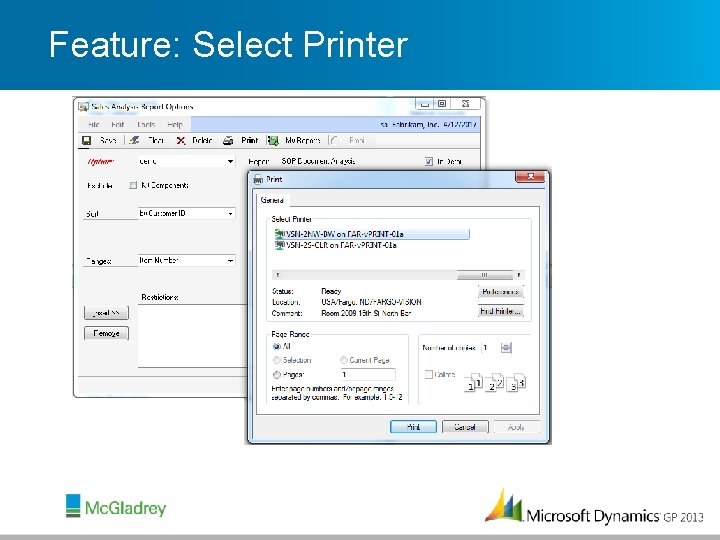The height and width of the screenshot is (540, 720).
Task: Click the Ready status text
Action: coord(331,291)
